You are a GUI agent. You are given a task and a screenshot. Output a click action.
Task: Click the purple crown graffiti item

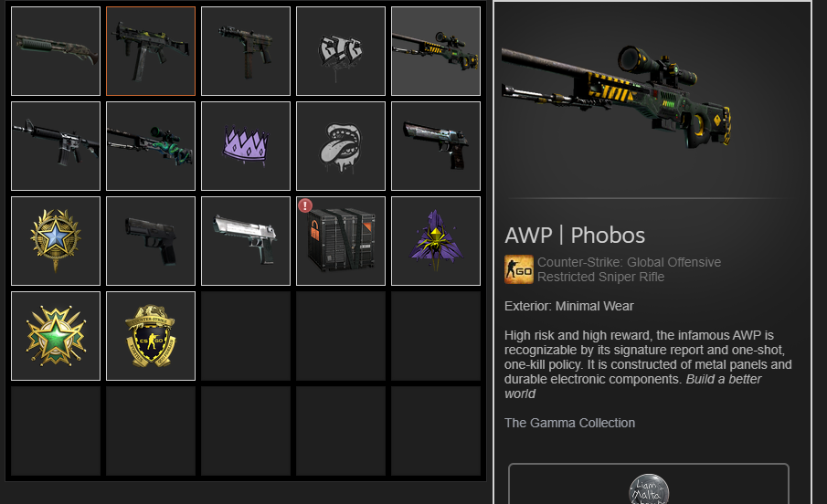click(x=245, y=146)
